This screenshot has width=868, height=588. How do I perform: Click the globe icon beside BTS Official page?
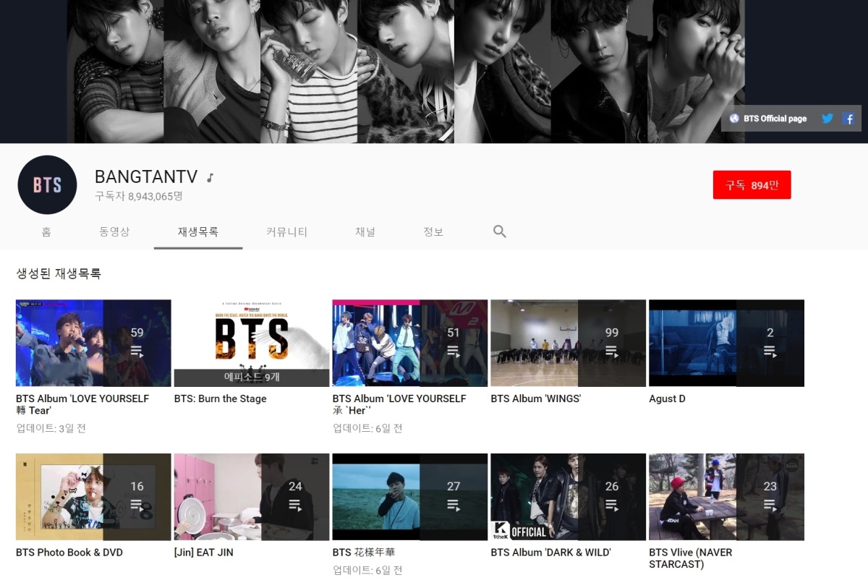click(734, 119)
